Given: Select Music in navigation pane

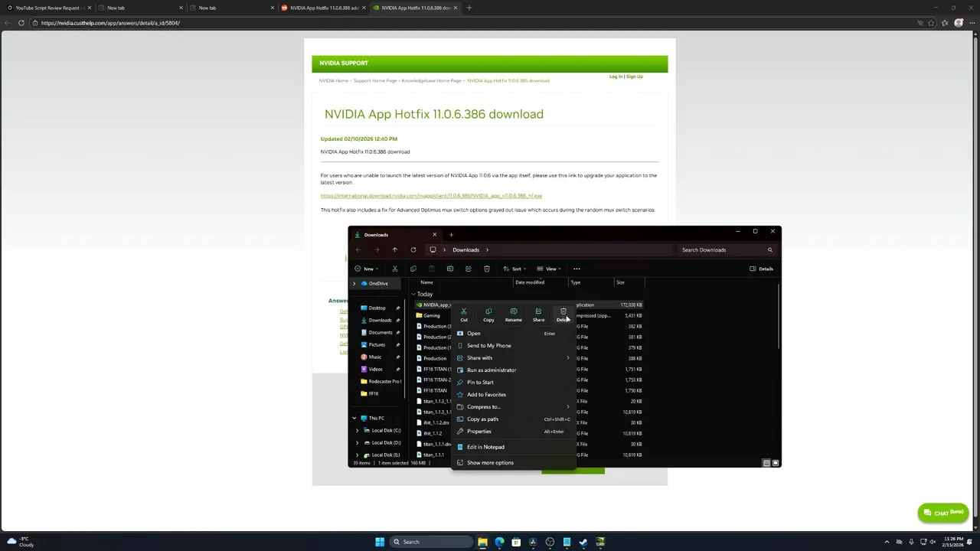Looking at the screenshot, I should point(375,357).
